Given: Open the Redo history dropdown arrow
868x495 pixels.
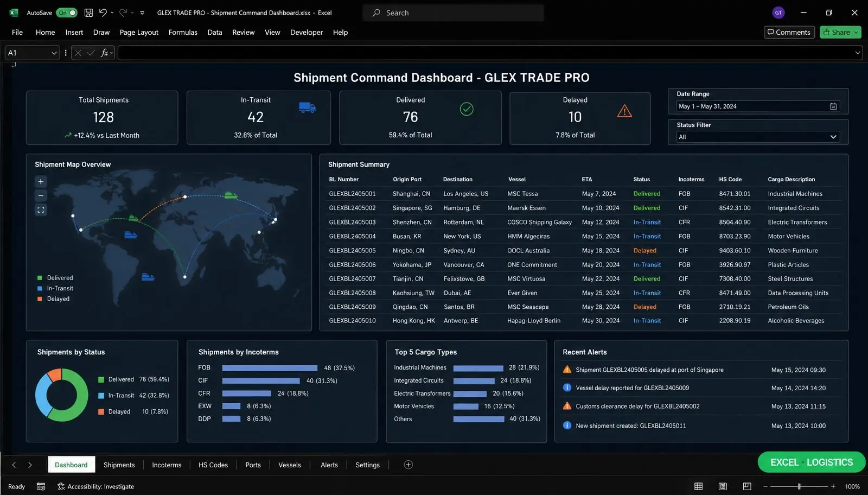Looking at the screenshot, I should (x=132, y=12).
